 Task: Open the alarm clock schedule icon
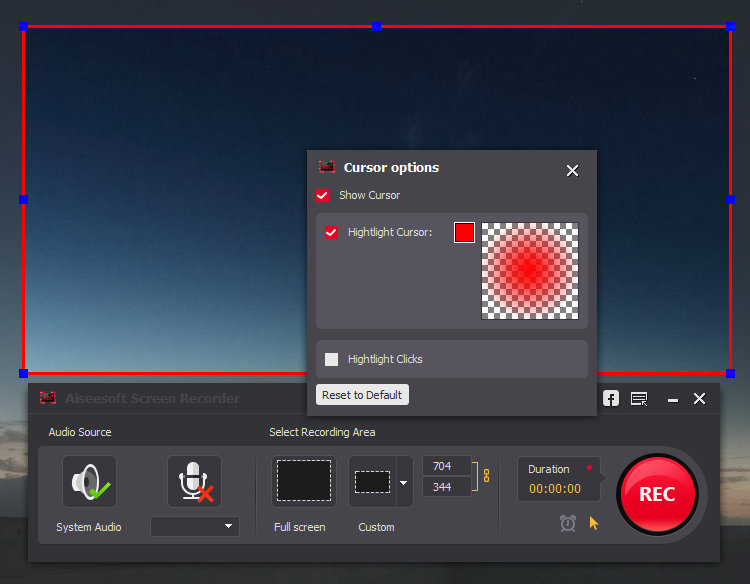coord(568,523)
